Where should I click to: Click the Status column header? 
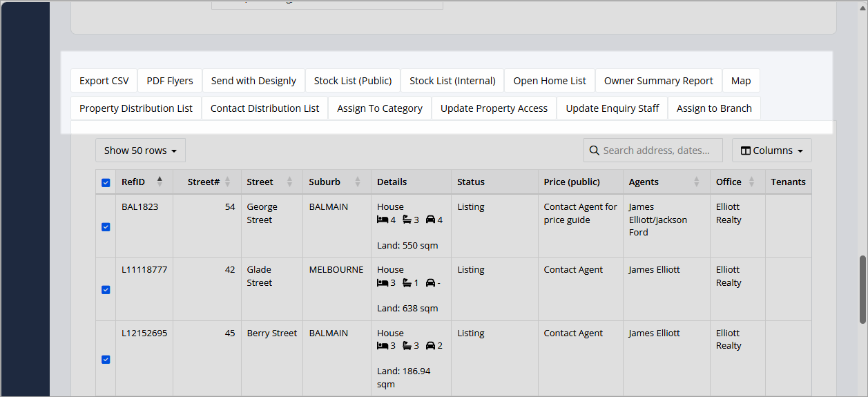click(x=494, y=182)
